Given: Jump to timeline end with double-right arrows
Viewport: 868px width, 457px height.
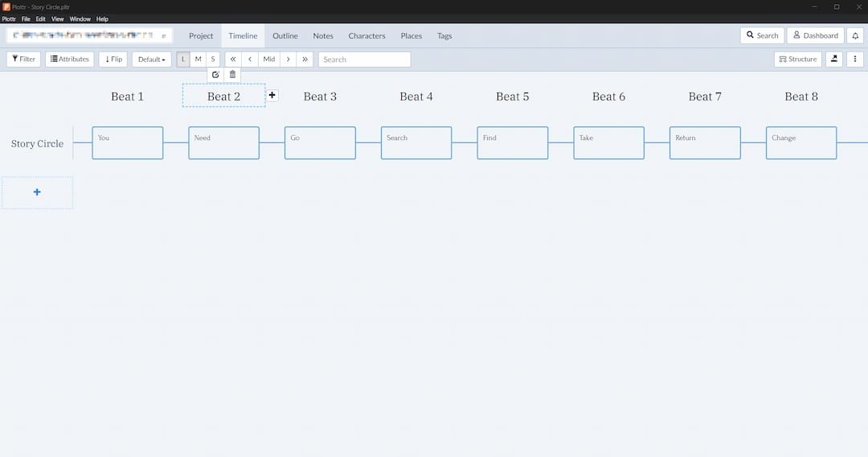Looking at the screenshot, I should [305, 60].
